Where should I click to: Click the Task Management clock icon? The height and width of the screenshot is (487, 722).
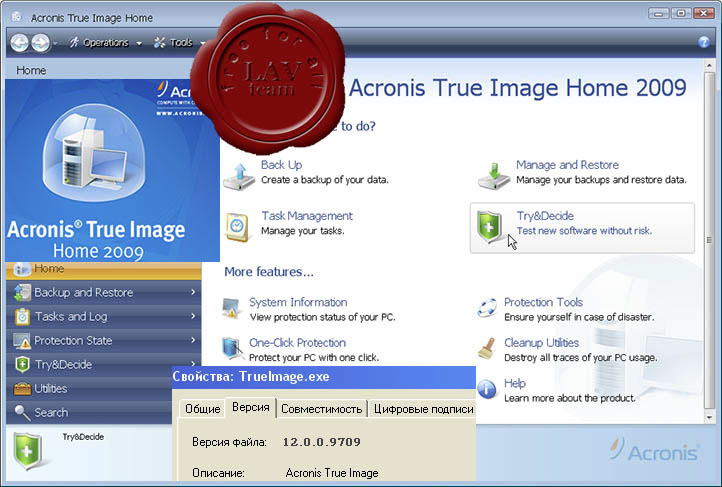(238, 227)
